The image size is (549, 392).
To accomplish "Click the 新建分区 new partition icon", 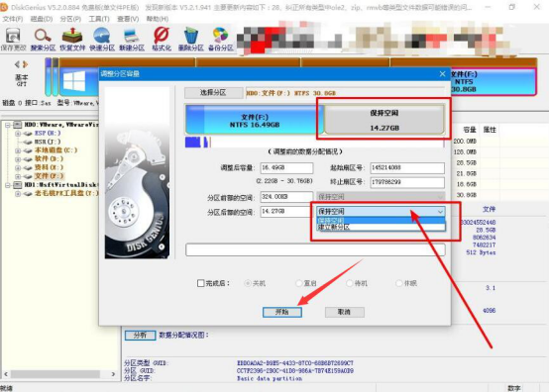I will pyautogui.click(x=132, y=40).
